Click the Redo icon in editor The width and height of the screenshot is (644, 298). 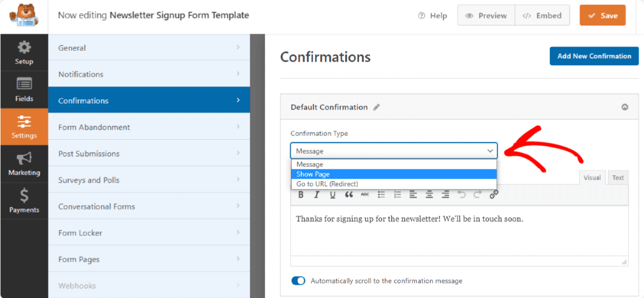point(477,195)
